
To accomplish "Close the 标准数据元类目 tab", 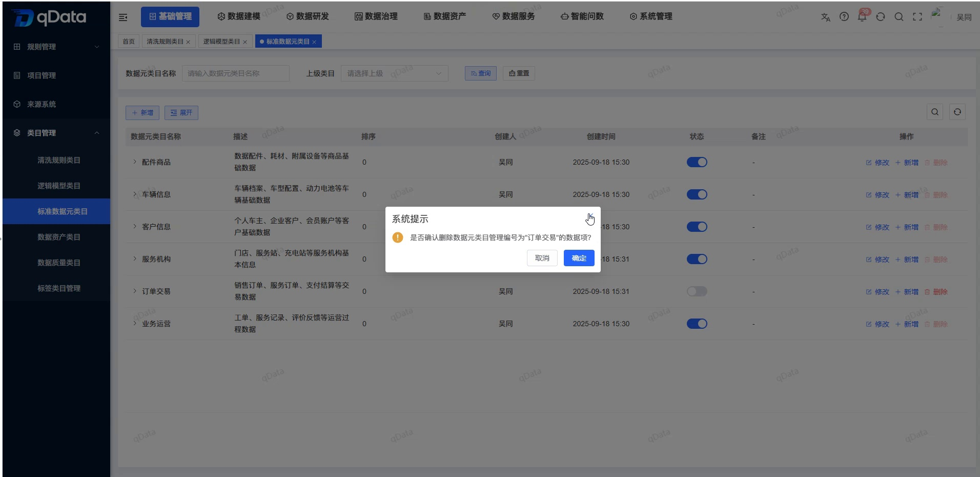I will pos(314,42).
